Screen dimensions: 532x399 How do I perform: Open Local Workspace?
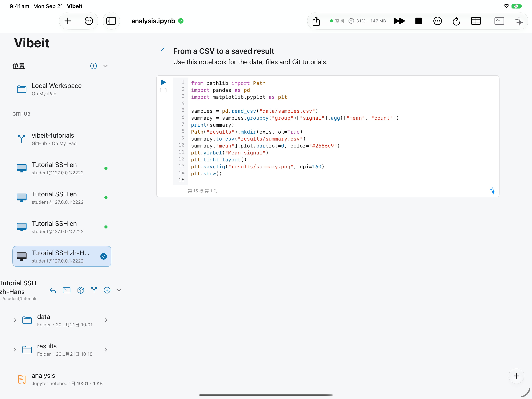coord(62,89)
